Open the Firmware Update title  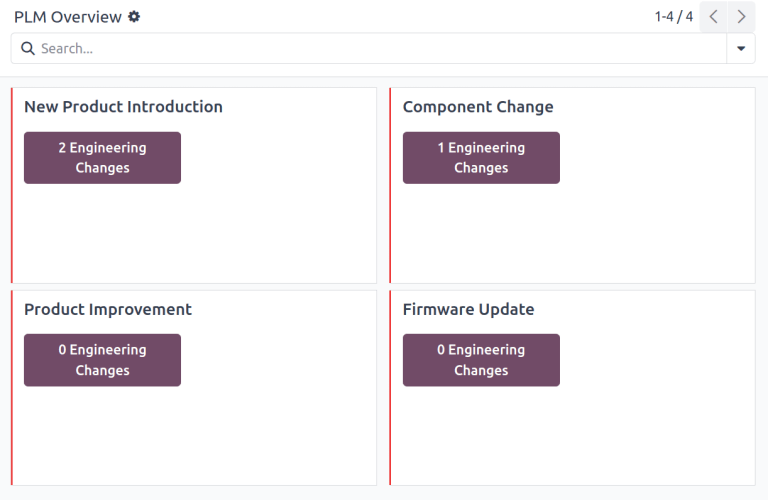(x=468, y=309)
